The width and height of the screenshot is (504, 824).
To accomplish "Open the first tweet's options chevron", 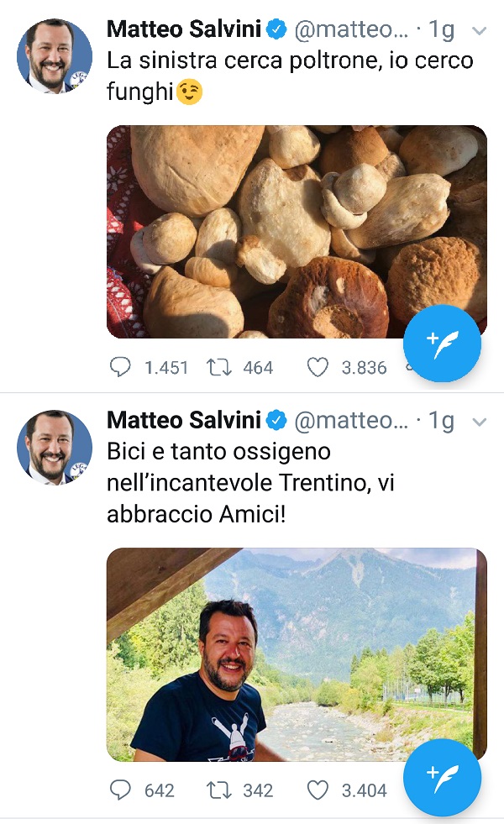I will click(x=480, y=30).
